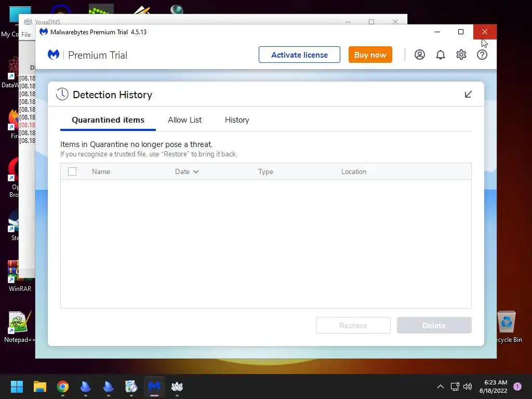Open the account profile icon
Image resolution: width=532 pixels, height=399 pixels.
[420, 55]
